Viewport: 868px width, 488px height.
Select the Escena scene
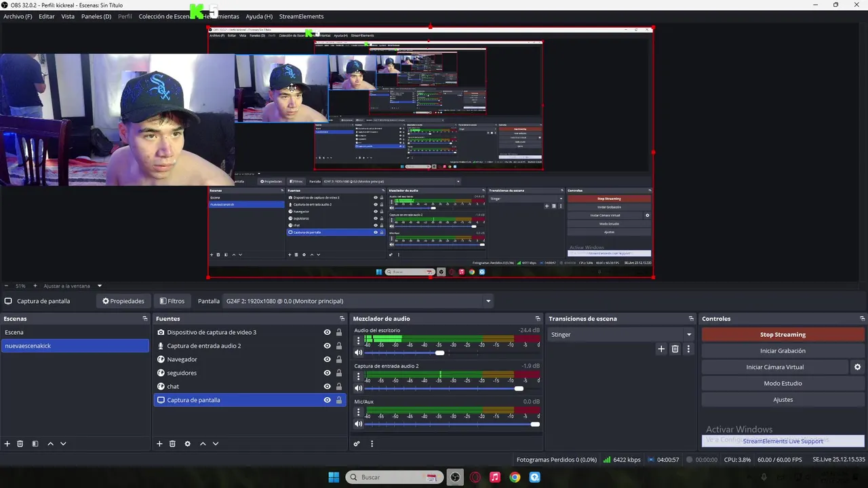coord(75,332)
